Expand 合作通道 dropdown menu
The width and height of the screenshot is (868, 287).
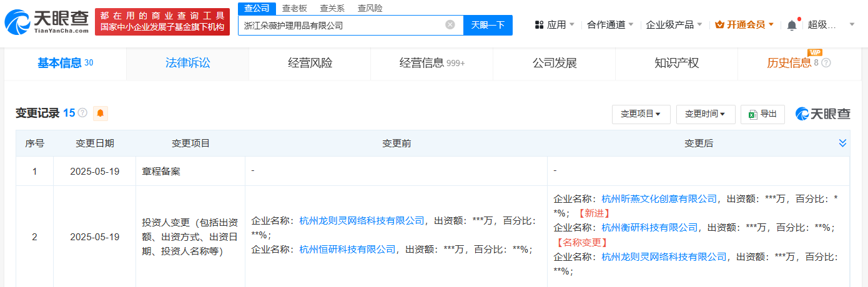pyautogui.click(x=611, y=25)
